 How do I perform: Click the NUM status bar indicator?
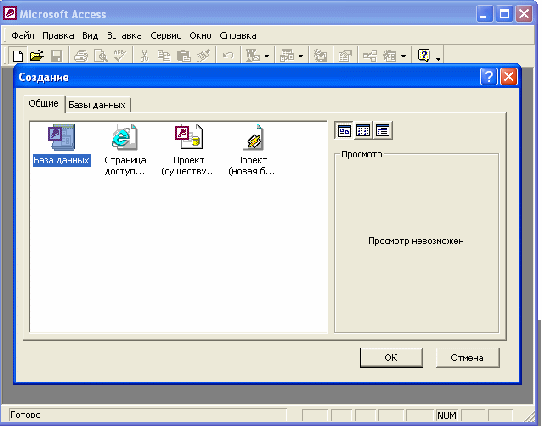[447, 415]
